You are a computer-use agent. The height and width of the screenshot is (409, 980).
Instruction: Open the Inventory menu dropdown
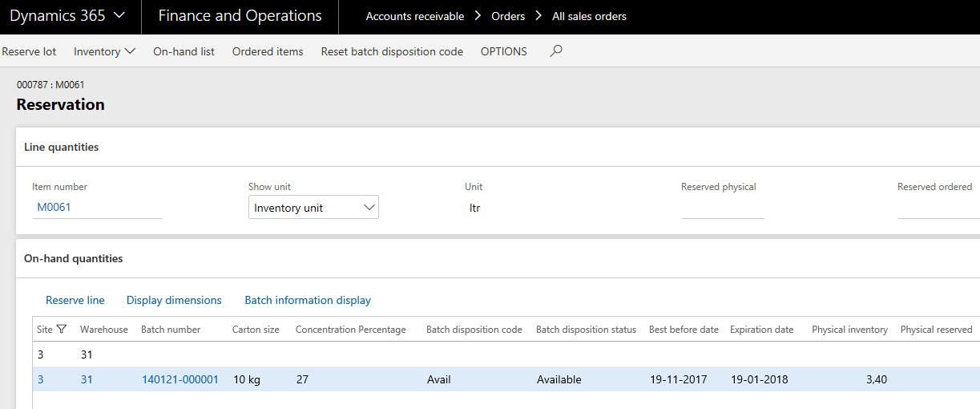click(105, 51)
